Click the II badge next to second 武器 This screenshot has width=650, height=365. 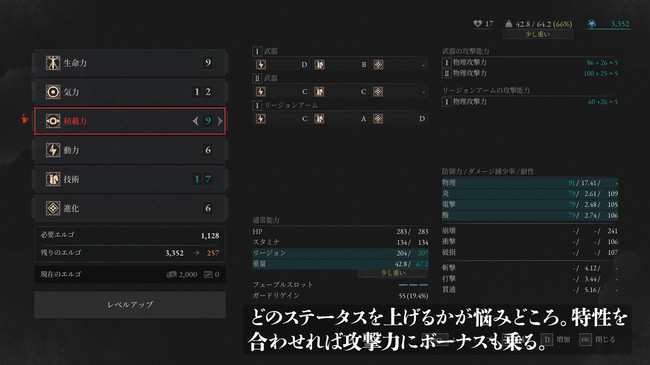257,78
